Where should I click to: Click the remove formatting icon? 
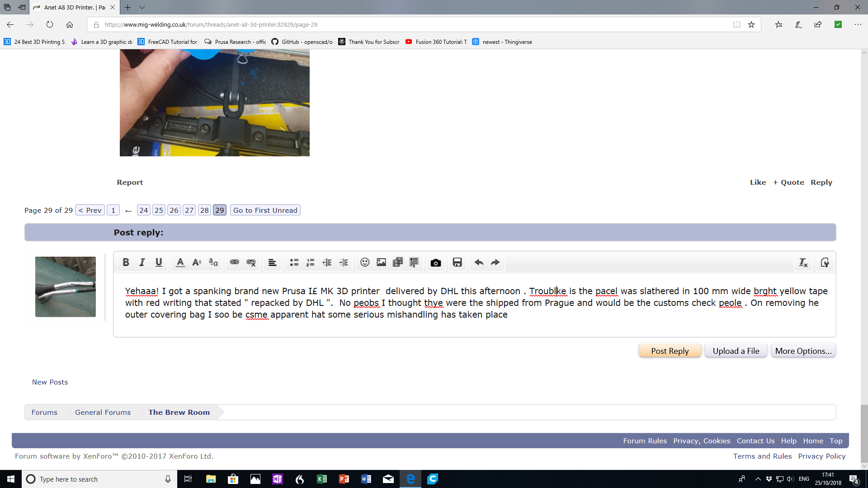pos(803,263)
